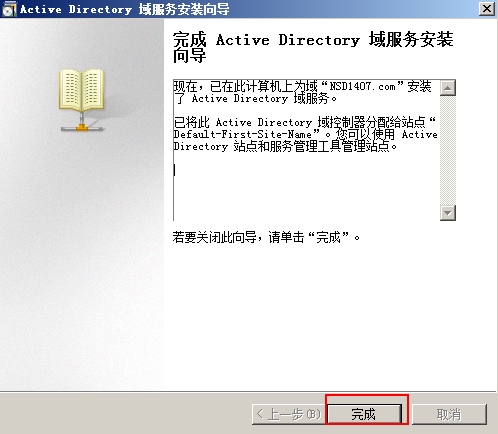The image size is (498, 434).
Task: Click the domain name NSD1407.com in summary
Action: (362, 87)
